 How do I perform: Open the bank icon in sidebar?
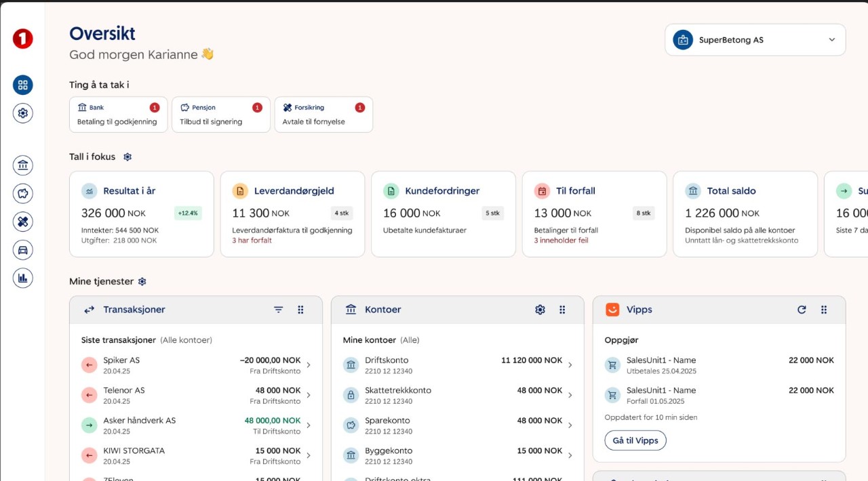(x=23, y=165)
